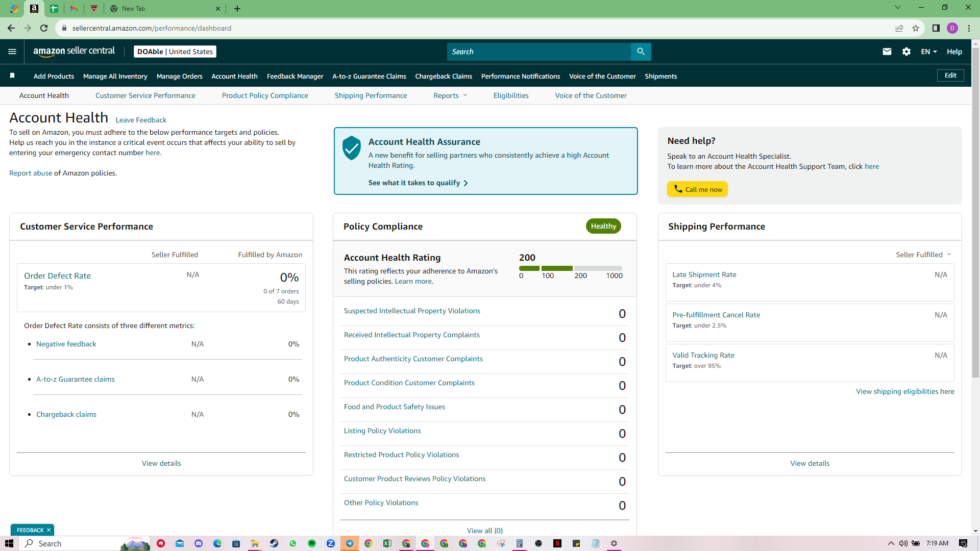
Task: Open the EN language dropdown
Action: [929, 52]
